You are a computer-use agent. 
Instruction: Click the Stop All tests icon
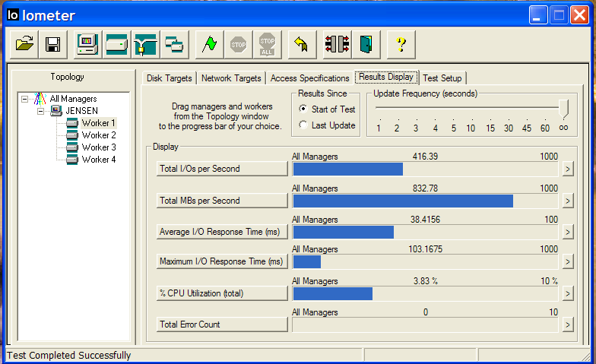pos(268,44)
